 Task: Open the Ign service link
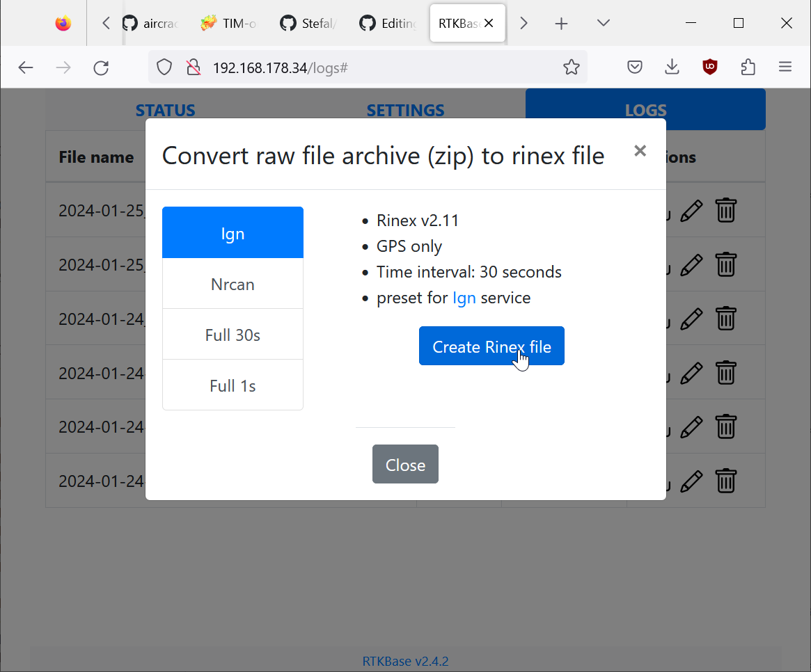[464, 298]
